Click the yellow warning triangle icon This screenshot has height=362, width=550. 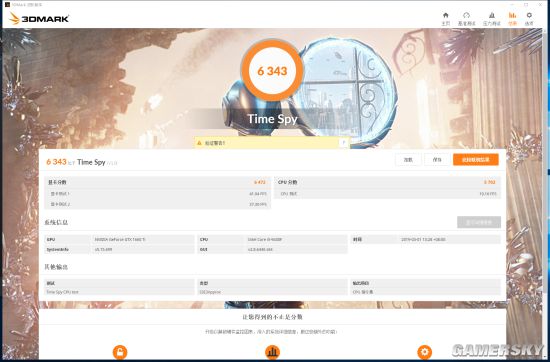tap(199, 143)
